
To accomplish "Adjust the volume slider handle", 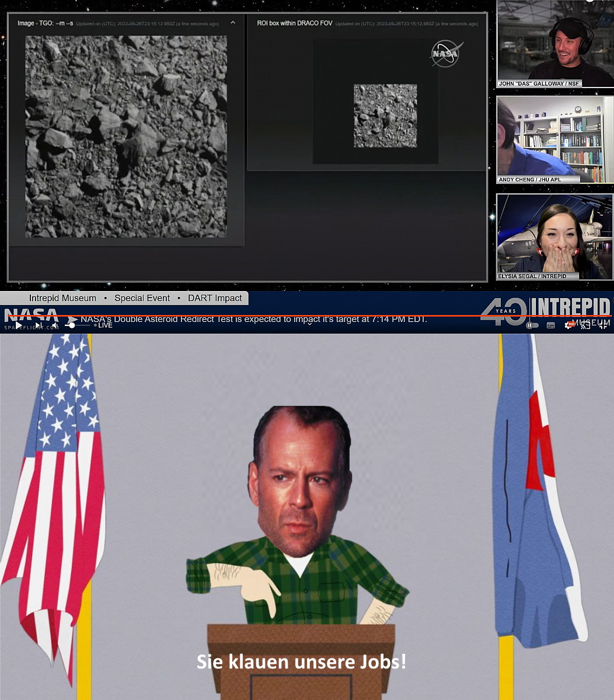I will click(x=72, y=325).
